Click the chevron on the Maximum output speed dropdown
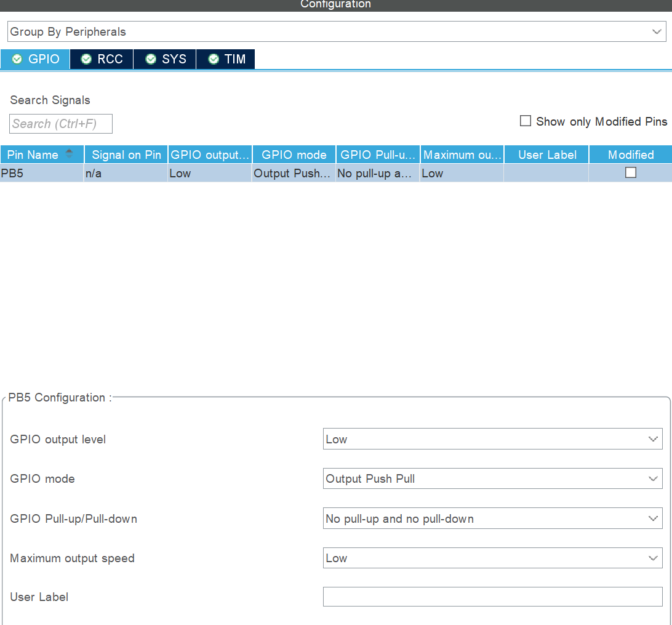Image resolution: width=672 pixels, height=625 pixels. (653, 558)
